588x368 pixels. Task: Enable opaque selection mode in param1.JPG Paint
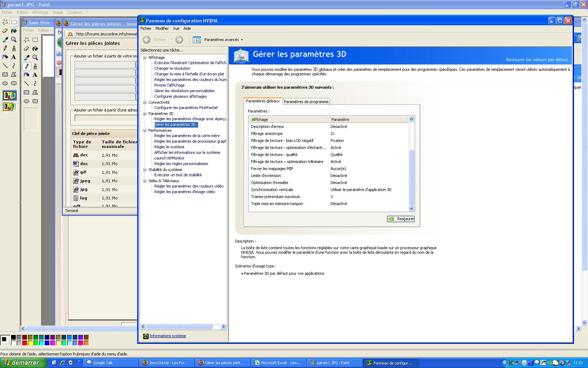9,95
